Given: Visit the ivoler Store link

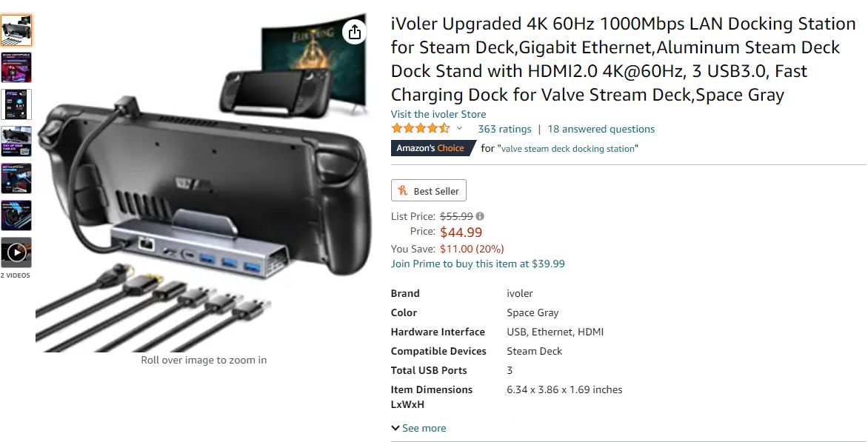Looking at the screenshot, I should 438,114.
